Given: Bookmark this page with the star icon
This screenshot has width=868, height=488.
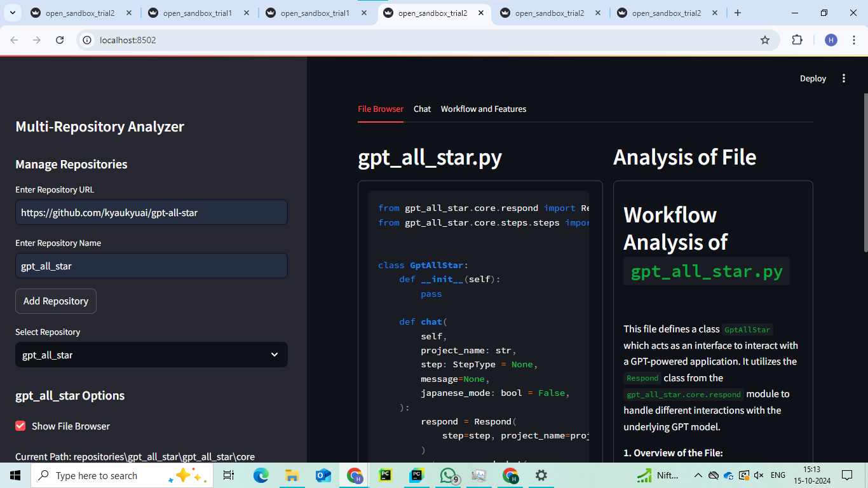Looking at the screenshot, I should pyautogui.click(x=765, y=40).
